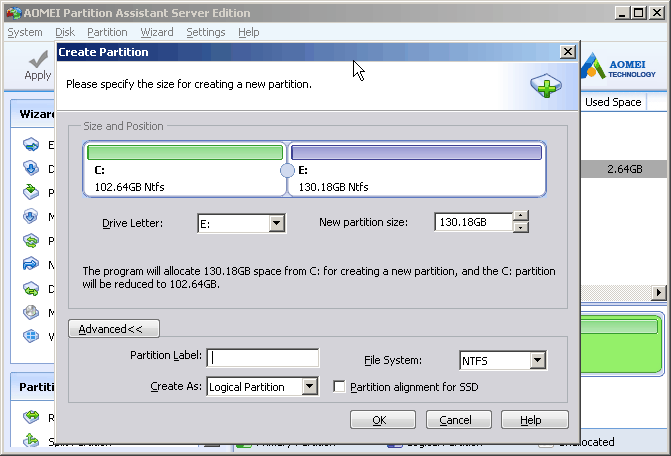Click the Apply checkmark toolbar icon
The width and height of the screenshot is (671, 456).
click(x=39, y=59)
